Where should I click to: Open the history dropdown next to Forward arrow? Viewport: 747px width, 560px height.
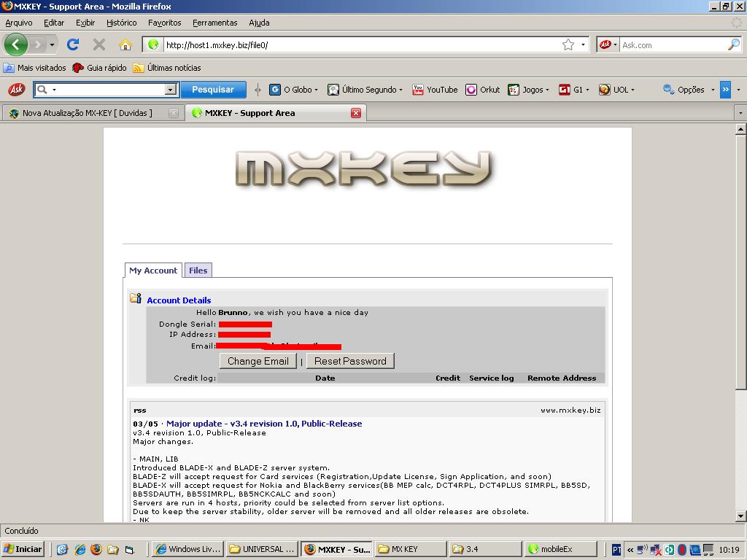coord(52,45)
